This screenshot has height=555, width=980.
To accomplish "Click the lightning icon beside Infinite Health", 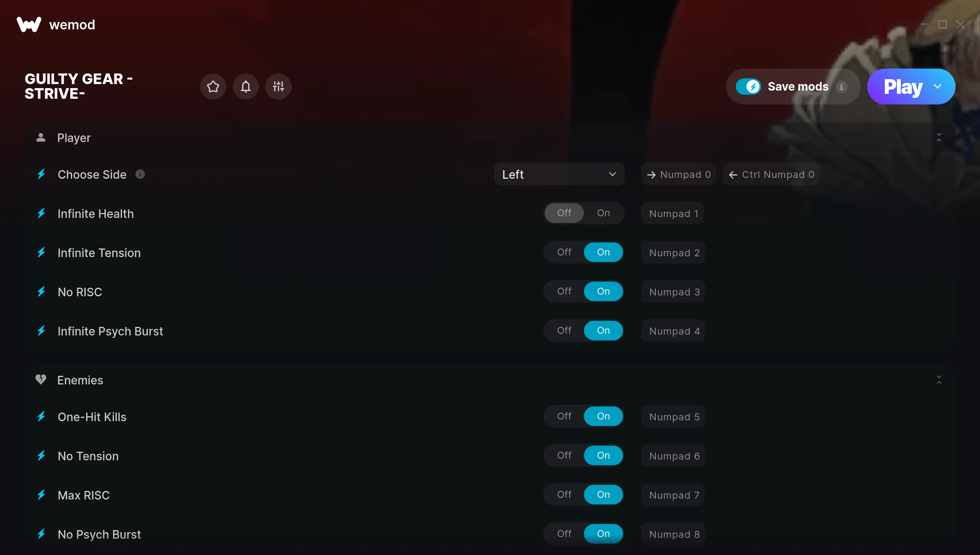I will pos(41,213).
